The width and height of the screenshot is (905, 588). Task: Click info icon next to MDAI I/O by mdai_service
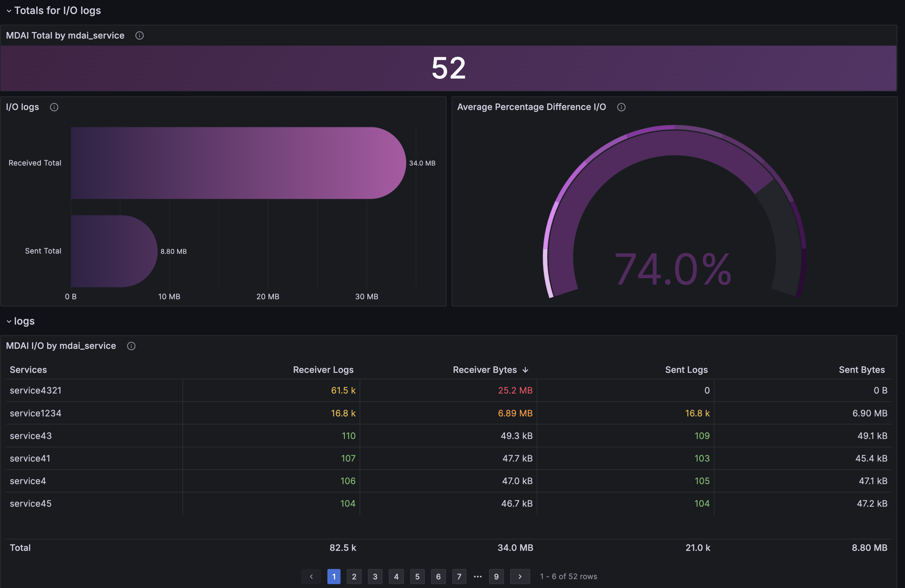tap(131, 346)
